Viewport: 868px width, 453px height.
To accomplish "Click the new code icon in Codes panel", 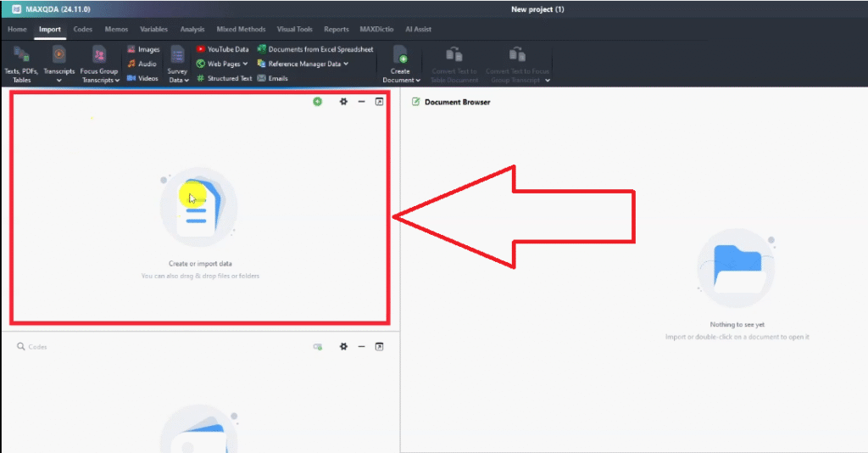I will pos(318,347).
